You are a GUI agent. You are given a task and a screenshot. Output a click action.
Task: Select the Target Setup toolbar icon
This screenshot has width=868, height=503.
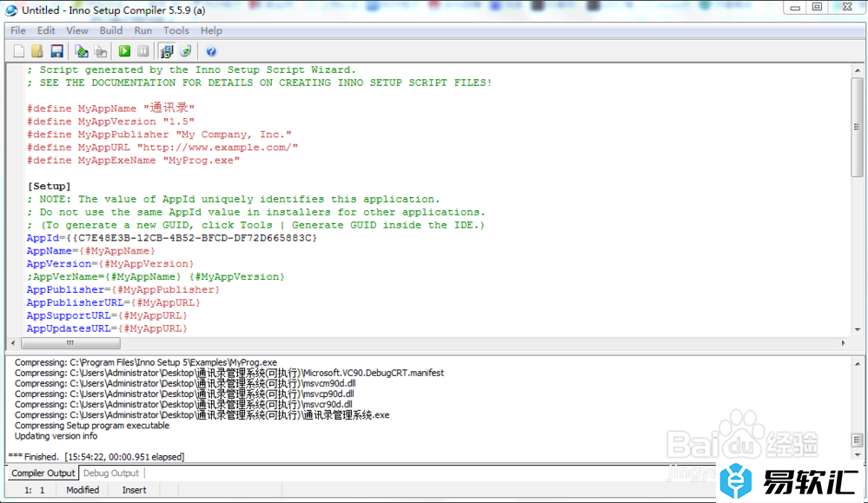(167, 51)
